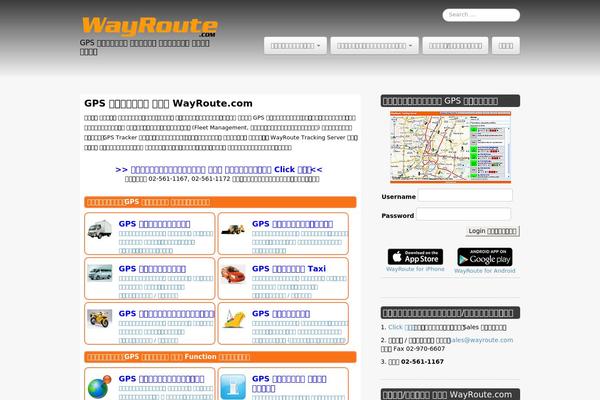Open the GPS link beside the blue icon
This screenshot has width=600, height=400.
289,383
